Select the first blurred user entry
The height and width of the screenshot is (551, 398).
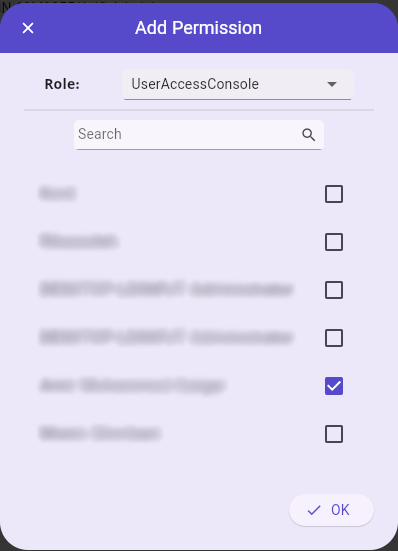58,193
